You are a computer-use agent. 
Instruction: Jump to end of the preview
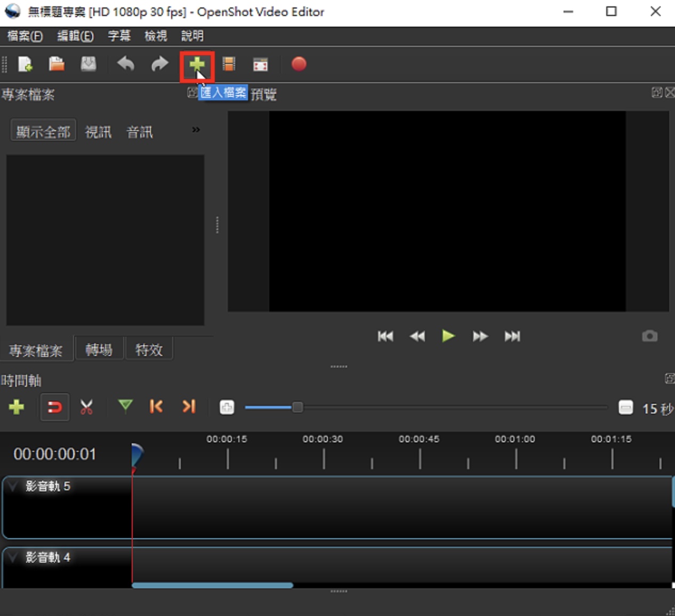[512, 336]
